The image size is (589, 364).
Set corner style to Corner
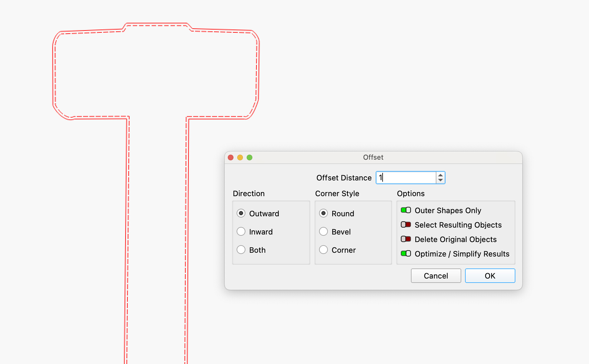pos(323,250)
